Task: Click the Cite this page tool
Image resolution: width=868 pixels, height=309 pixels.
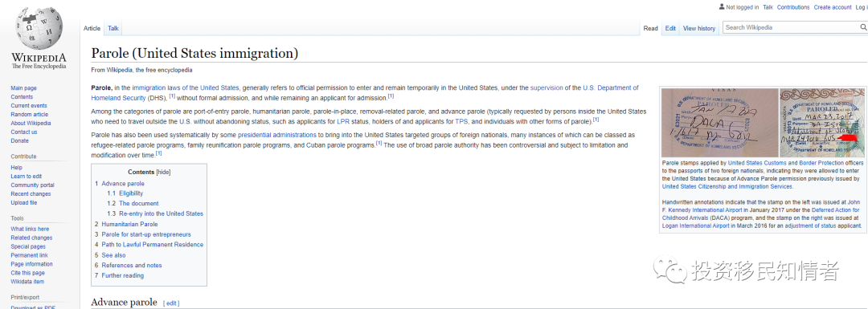Action: tap(27, 273)
